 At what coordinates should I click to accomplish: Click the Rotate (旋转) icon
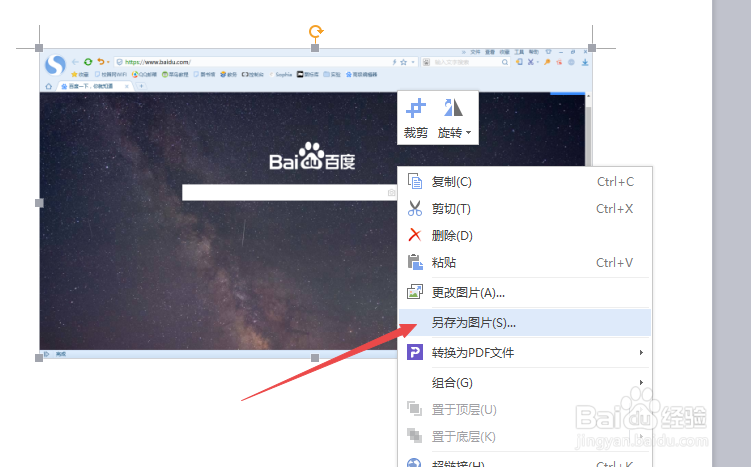pyautogui.click(x=453, y=108)
